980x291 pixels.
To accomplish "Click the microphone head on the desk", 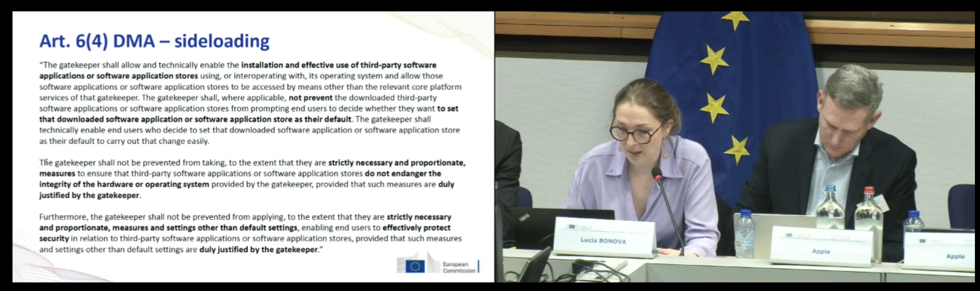I will (x=658, y=174).
